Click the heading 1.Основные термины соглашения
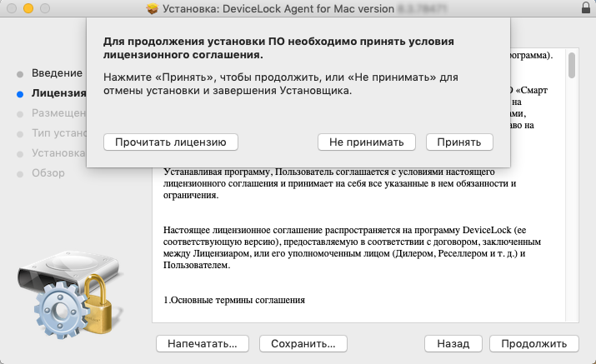Image resolution: width=596 pixels, height=364 pixels. (x=233, y=299)
